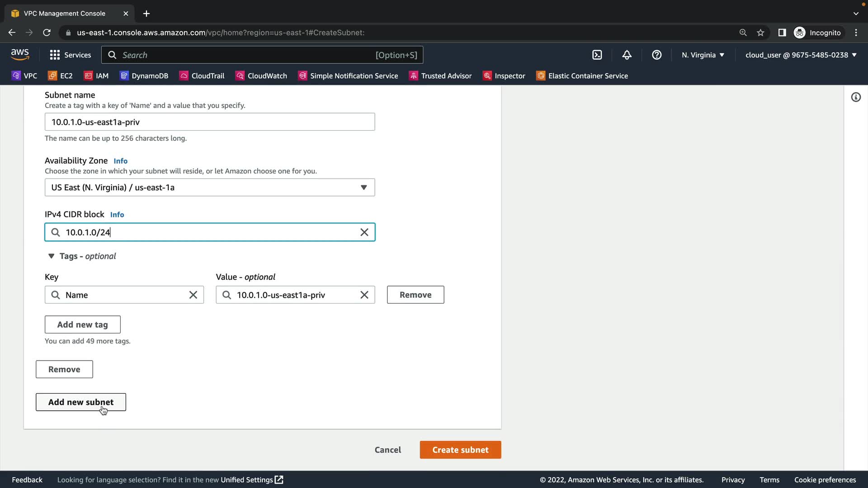Screen dimensions: 868x488
Task: Open Availability Zone dropdown
Action: [210, 188]
